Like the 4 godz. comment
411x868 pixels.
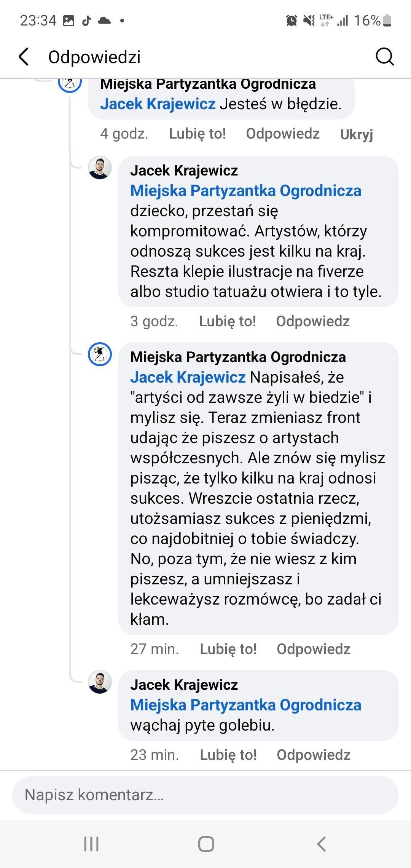click(197, 134)
